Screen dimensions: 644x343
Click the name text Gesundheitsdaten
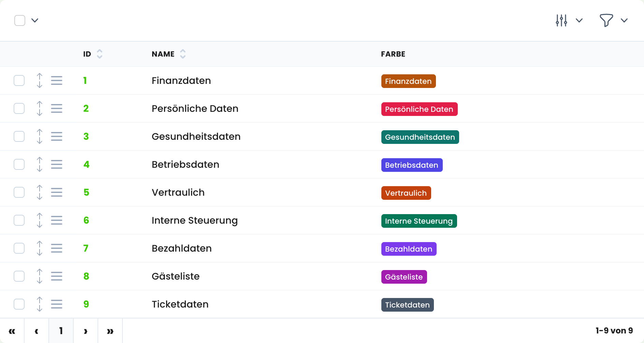[196, 136]
